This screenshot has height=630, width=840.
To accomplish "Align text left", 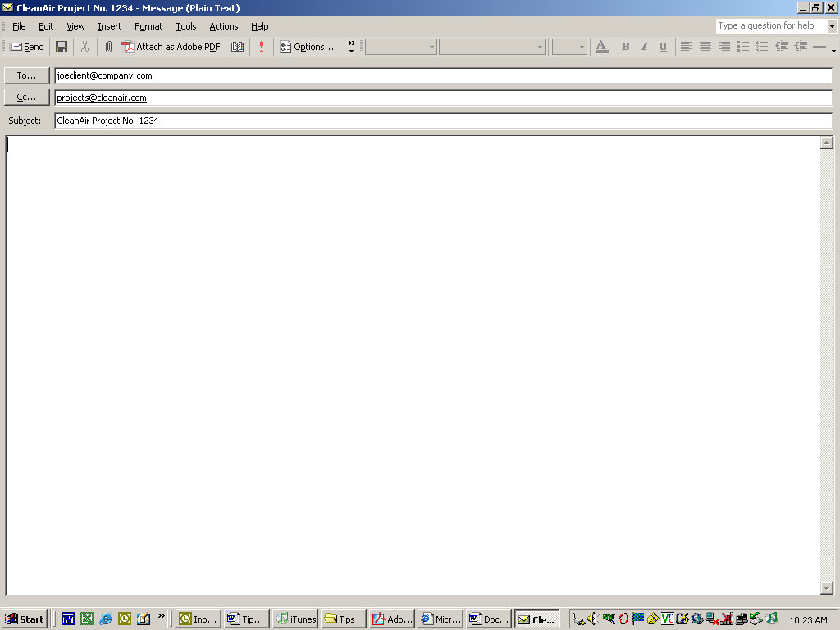I will (687, 47).
